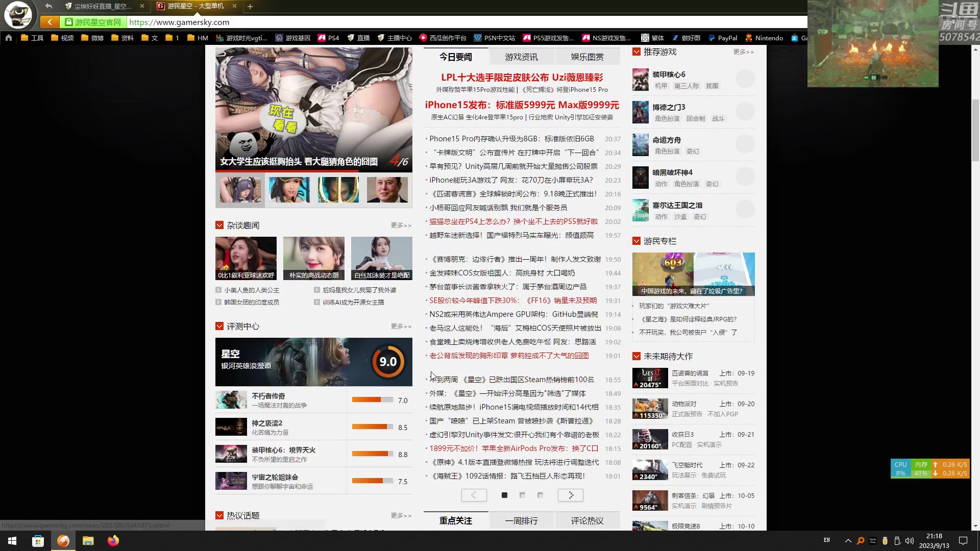Open the PSN中文站 bookmark
This screenshot has width=980, height=551.
point(495,38)
